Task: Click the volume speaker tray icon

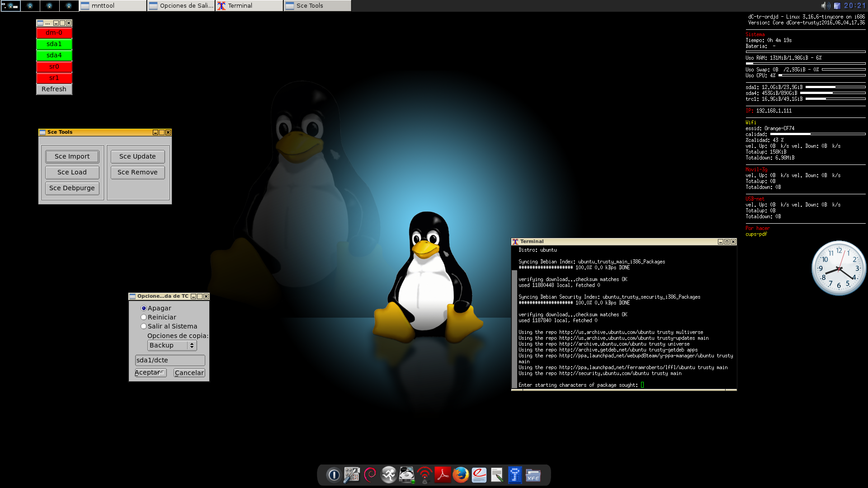Action: [825, 5]
